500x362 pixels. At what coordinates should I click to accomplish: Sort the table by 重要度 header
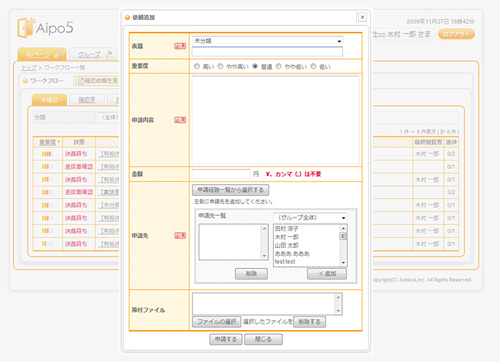click(x=47, y=142)
